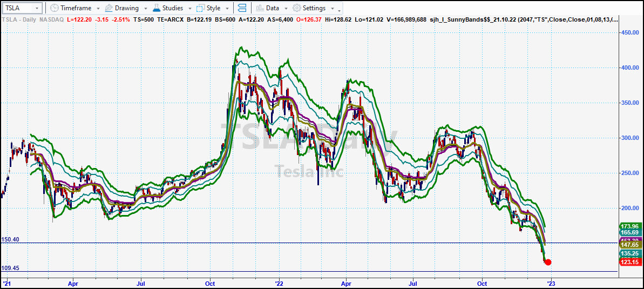Click the 109.45 horizontal line label
644x289 pixels.
[x=10, y=268]
